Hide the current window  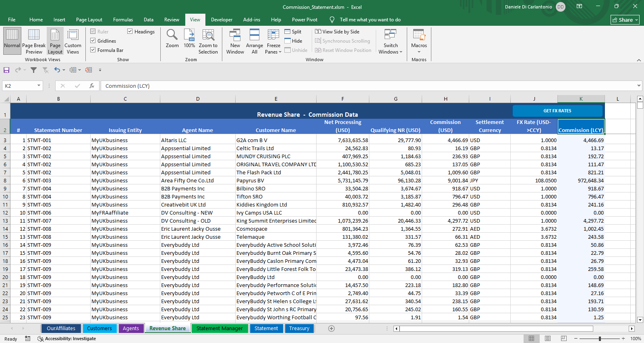pos(293,41)
